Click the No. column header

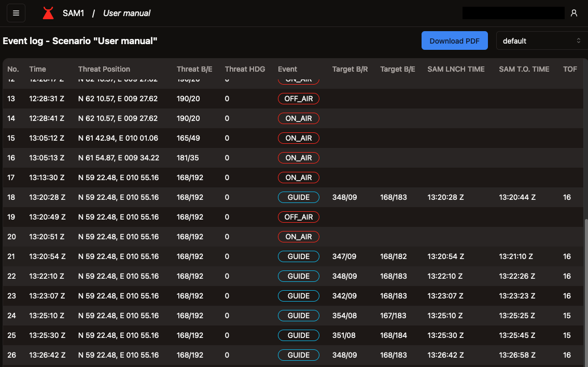pyautogui.click(x=13, y=69)
